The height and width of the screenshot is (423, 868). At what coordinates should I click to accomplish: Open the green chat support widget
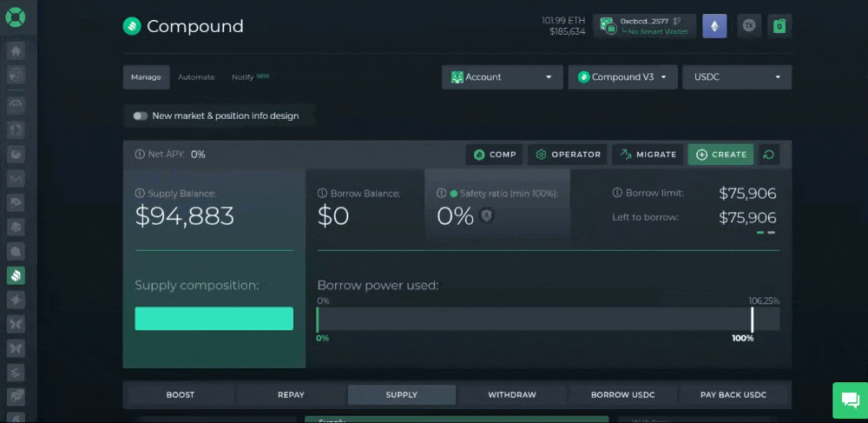(849, 400)
